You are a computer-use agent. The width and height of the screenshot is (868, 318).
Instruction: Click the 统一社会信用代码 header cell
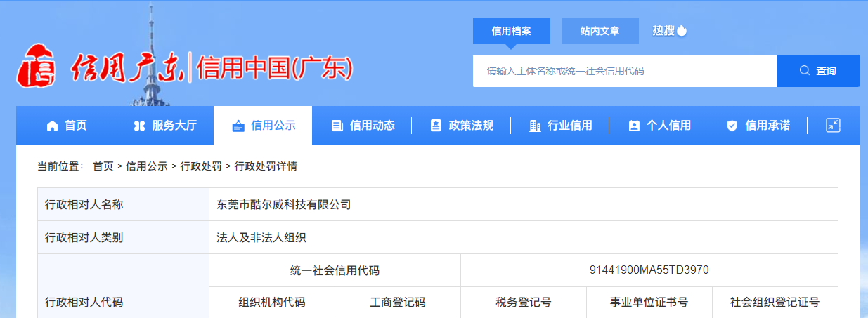click(x=335, y=270)
